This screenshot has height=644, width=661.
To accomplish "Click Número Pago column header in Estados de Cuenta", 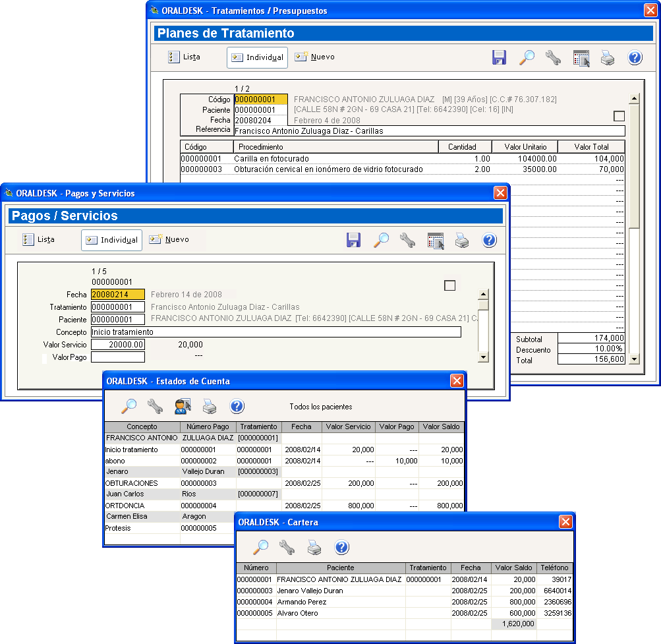I will (208, 426).
